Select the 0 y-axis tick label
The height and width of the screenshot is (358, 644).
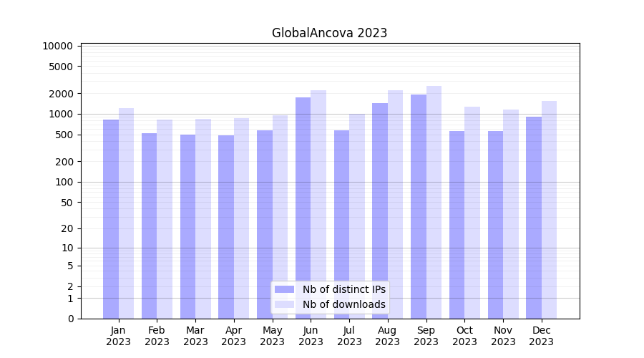point(70,319)
